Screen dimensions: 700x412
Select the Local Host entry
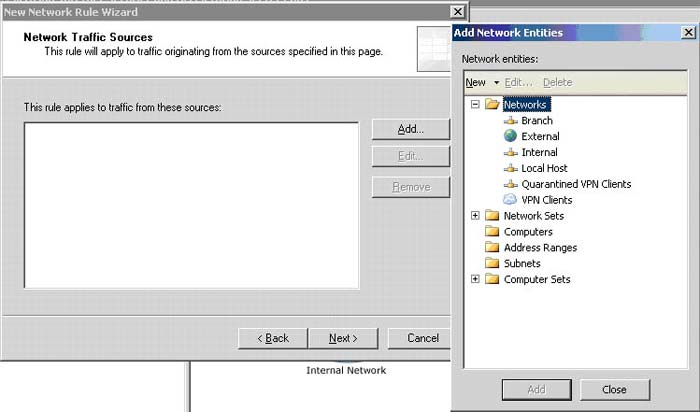(x=544, y=168)
